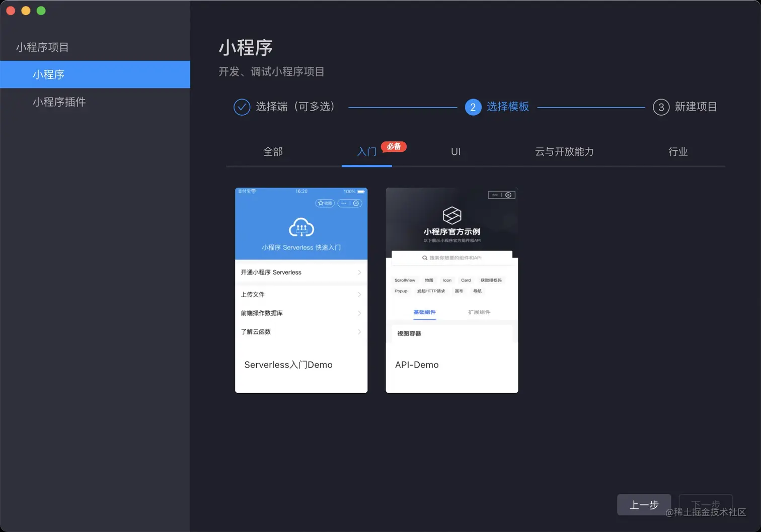Image resolution: width=761 pixels, height=532 pixels.
Task: Click the close target icon in API-Demo preview
Action: point(508,195)
